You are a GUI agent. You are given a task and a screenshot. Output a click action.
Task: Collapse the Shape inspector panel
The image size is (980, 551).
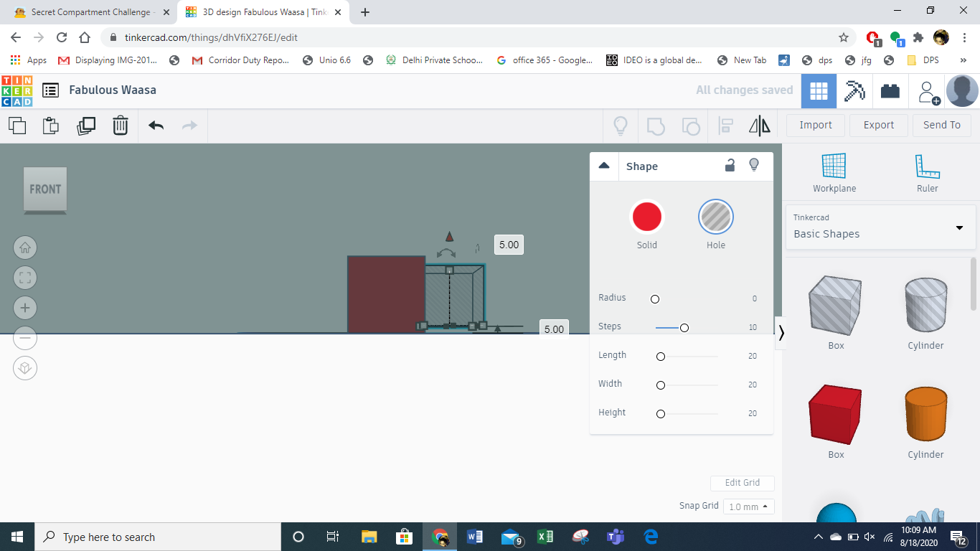[x=604, y=166]
